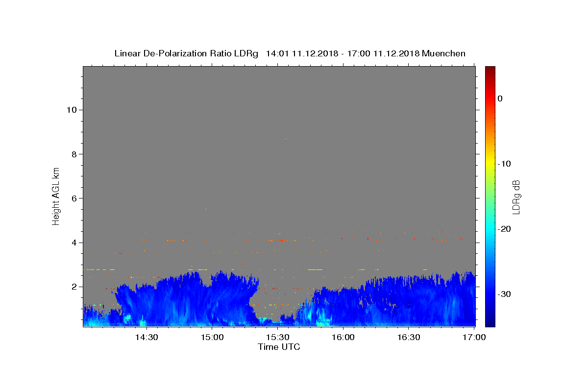Click the 17:00 time tick label
588x392 pixels.
(474, 337)
